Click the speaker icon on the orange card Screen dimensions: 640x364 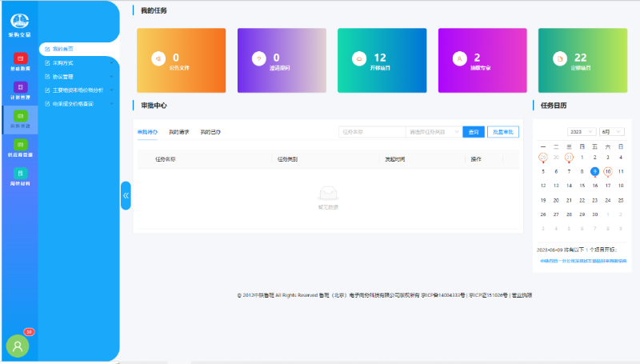(158, 58)
